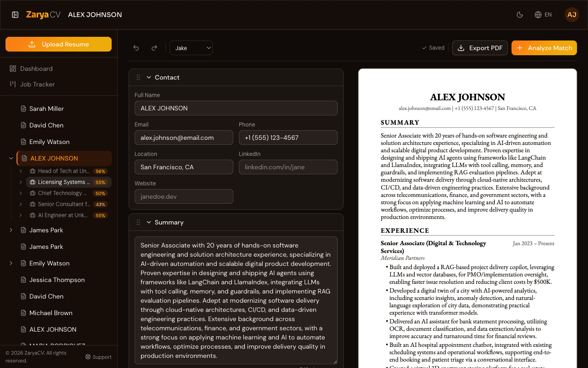588x368 pixels.
Task: Click the Upload Resume button
Action: (x=58, y=44)
